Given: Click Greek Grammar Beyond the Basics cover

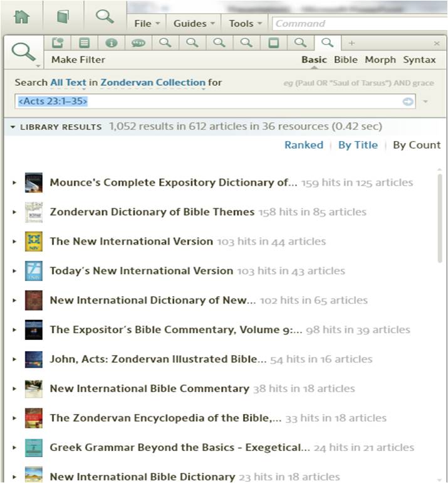Looking at the screenshot, I should (x=34, y=448).
